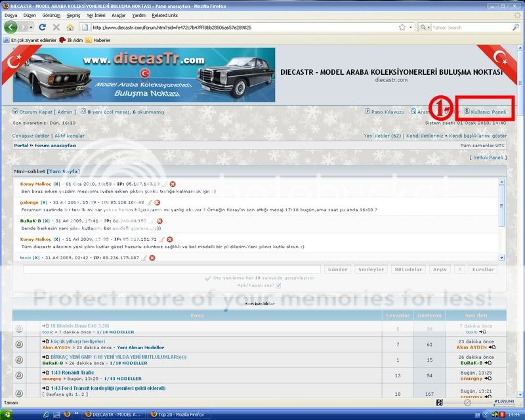Delete galengo's chat message with red X
This screenshot has height=420, width=525.
tap(157, 203)
